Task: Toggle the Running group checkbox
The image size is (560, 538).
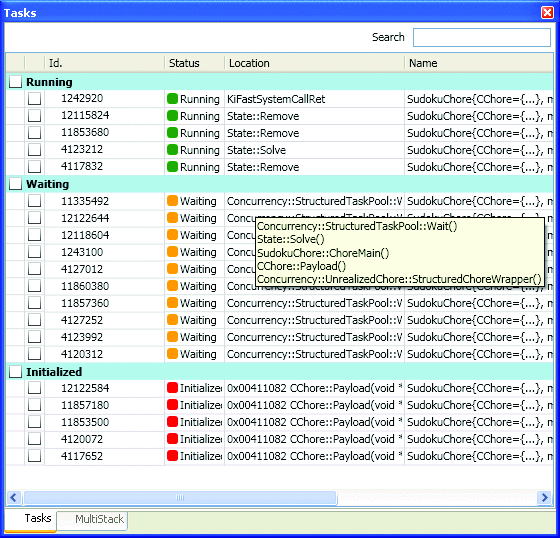Action: (15, 82)
